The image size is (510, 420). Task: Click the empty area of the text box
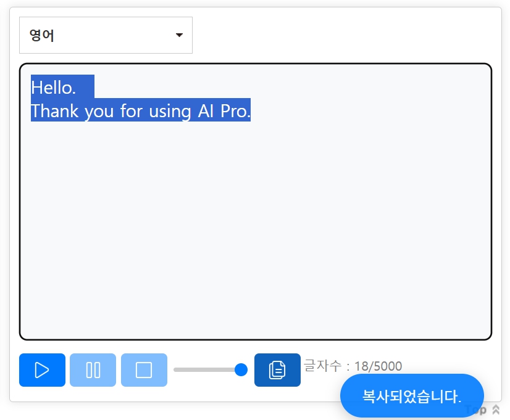click(x=255, y=234)
